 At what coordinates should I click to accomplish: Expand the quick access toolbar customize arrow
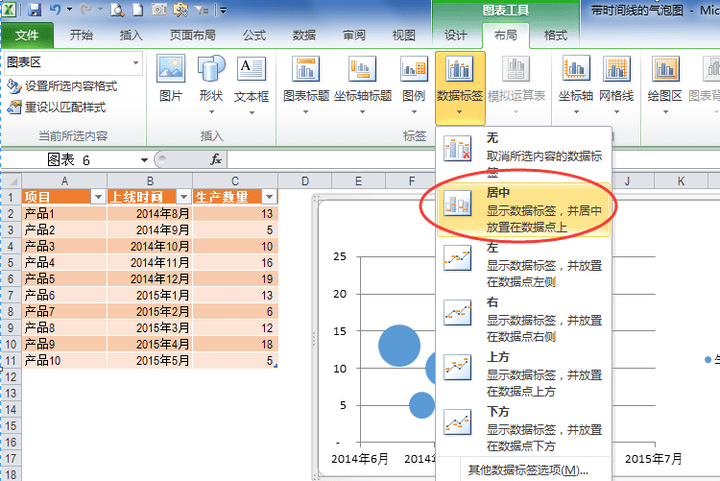tap(223, 10)
